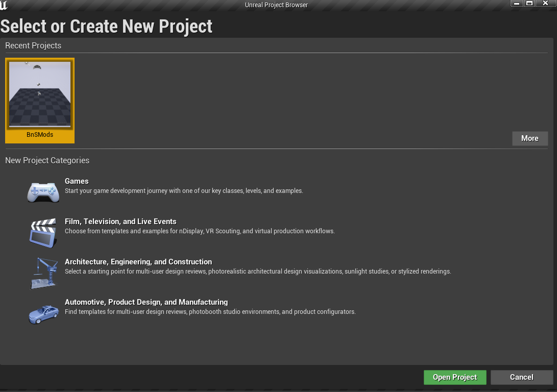Click the Unreal Project Browser title bar text
Screen dimensions: 557x392
[x=276, y=5]
